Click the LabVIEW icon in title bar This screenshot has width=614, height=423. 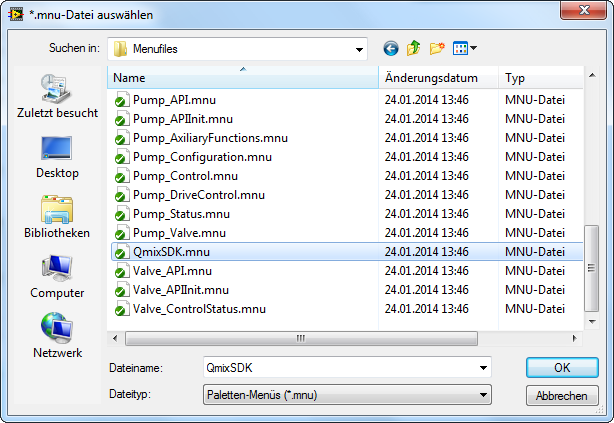pos(16,15)
